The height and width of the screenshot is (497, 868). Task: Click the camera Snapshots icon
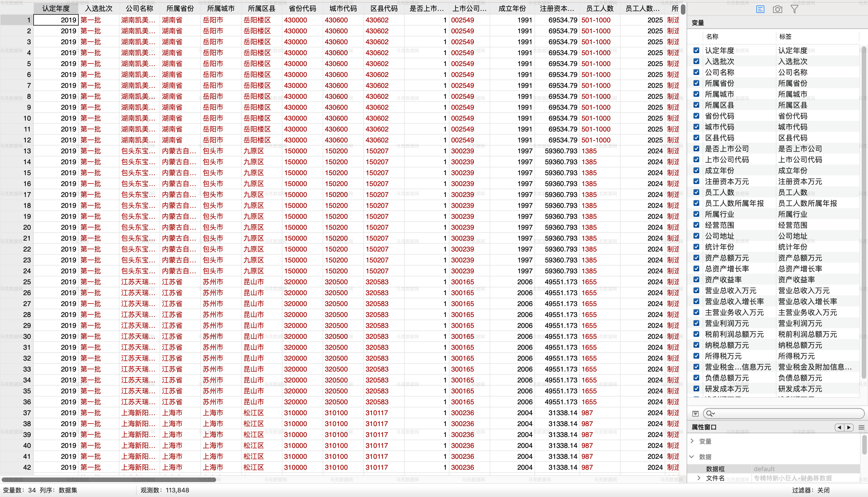click(778, 9)
